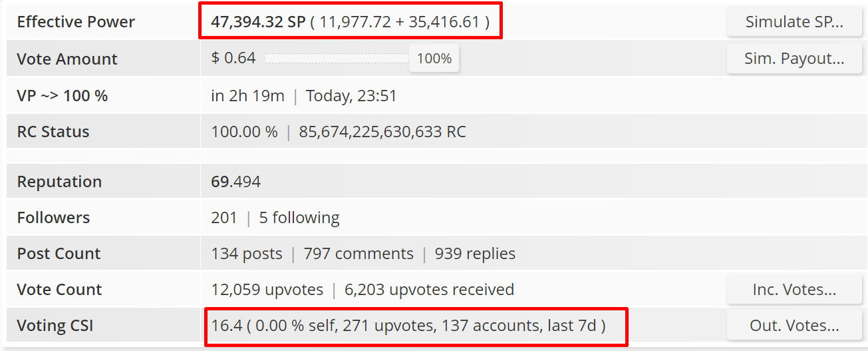Click the vote amount weight slider
The image size is (868, 351).
click(337, 59)
